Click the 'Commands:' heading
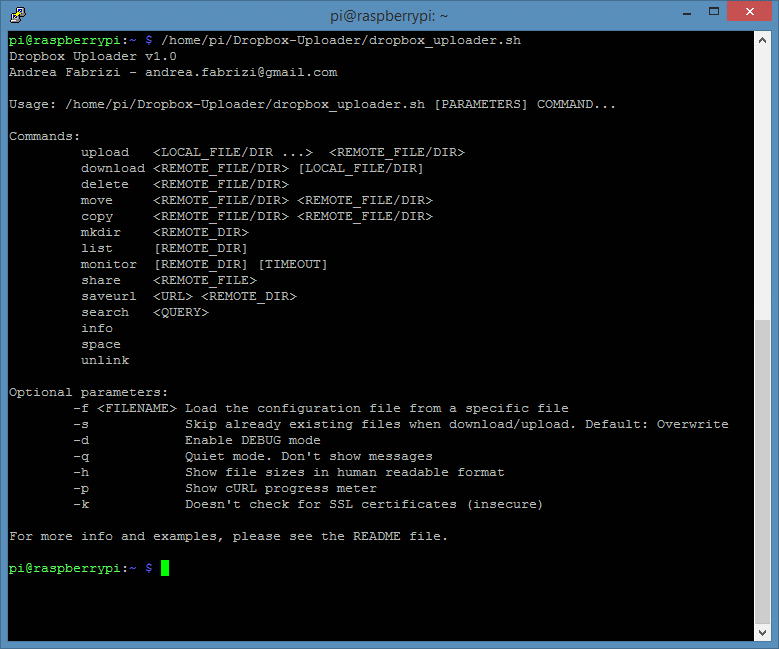779x649 pixels. tap(44, 136)
